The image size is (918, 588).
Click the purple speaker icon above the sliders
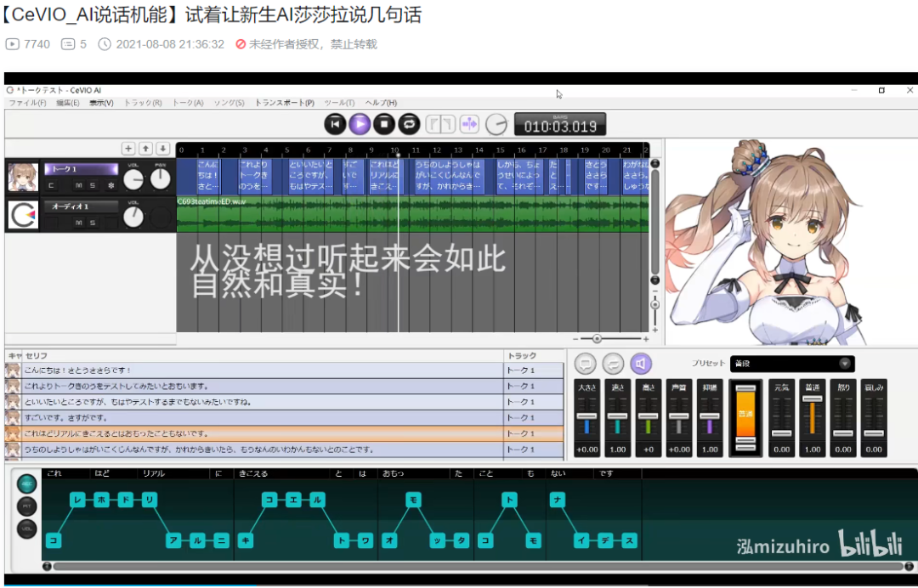641,364
